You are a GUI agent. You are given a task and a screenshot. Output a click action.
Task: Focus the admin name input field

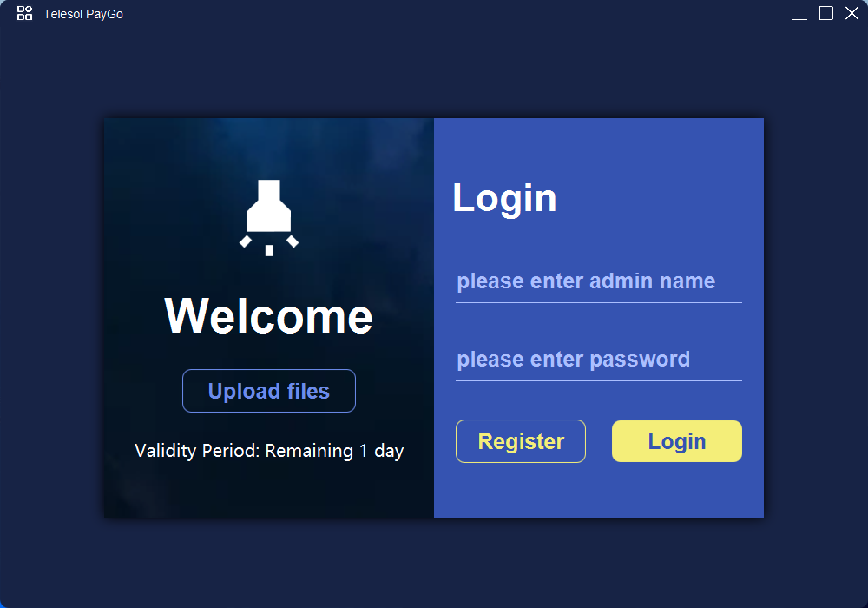pos(598,281)
